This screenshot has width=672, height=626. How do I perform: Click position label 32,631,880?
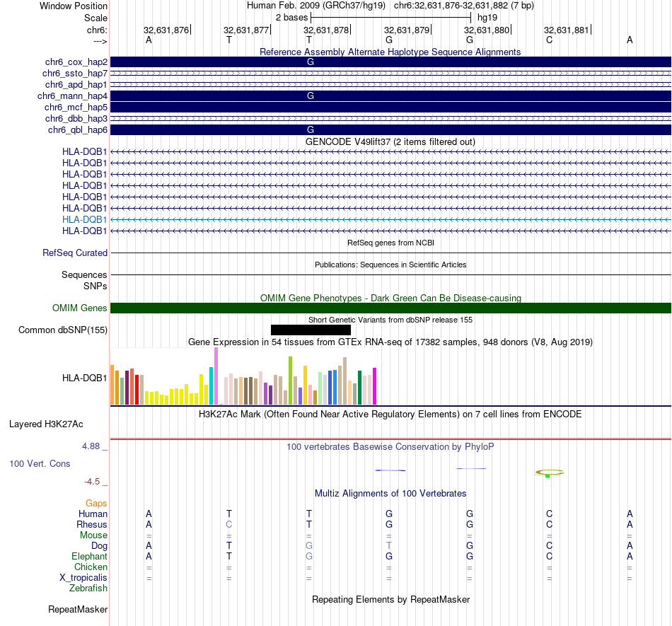(487, 30)
